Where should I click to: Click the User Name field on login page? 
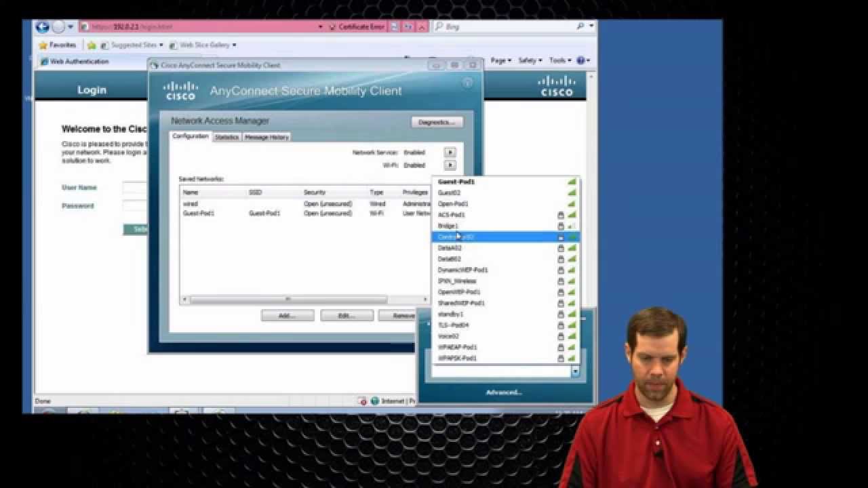[136, 188]
